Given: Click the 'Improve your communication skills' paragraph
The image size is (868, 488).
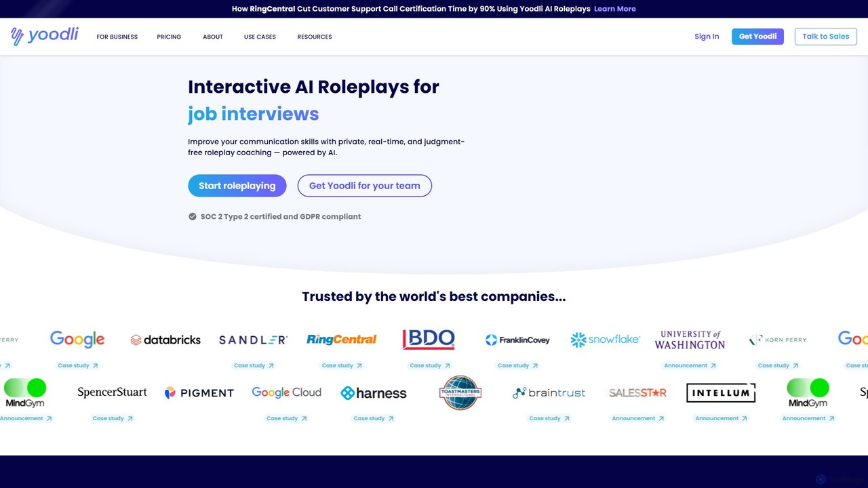Looking at the screenshot, I should point(326,147).
